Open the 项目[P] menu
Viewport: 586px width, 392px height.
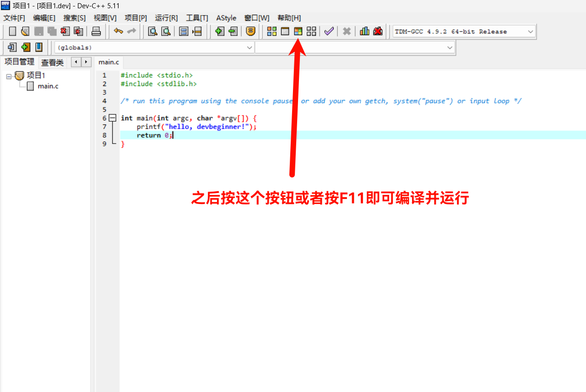(136, 18)
